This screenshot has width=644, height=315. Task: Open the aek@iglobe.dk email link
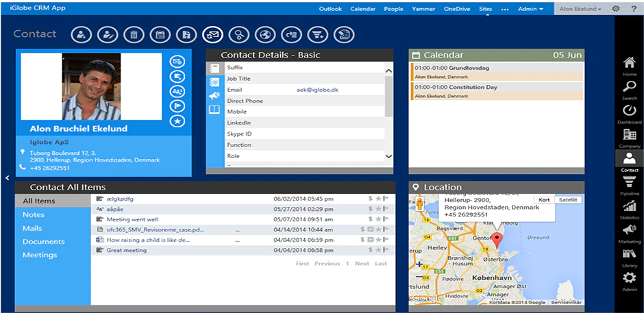pyautogui.click(x=317, y=90)
